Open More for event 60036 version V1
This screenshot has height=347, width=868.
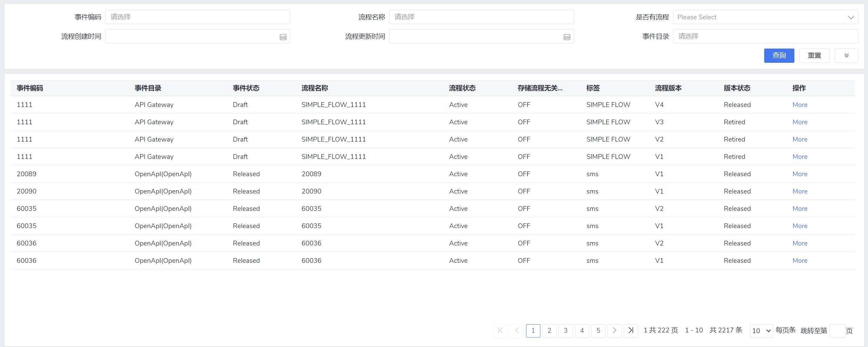pos(800,260)
